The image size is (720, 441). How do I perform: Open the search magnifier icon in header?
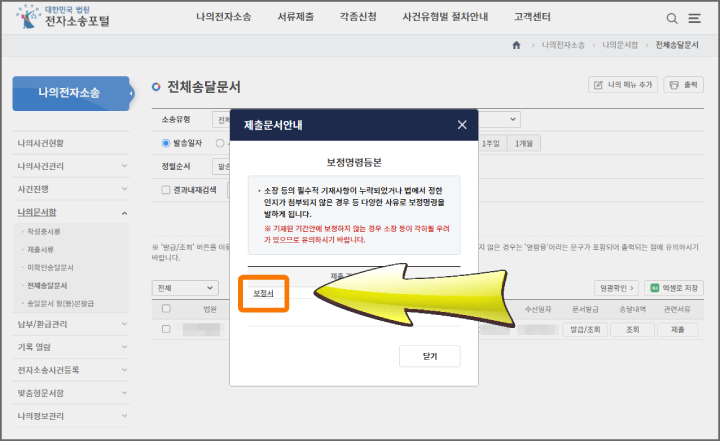pos(672,18)
